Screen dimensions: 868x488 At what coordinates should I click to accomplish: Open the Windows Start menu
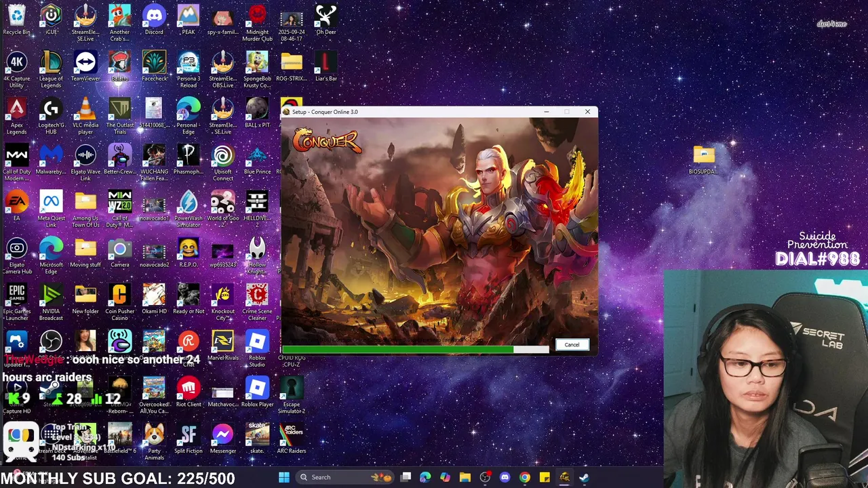click(x=284, y=477)
